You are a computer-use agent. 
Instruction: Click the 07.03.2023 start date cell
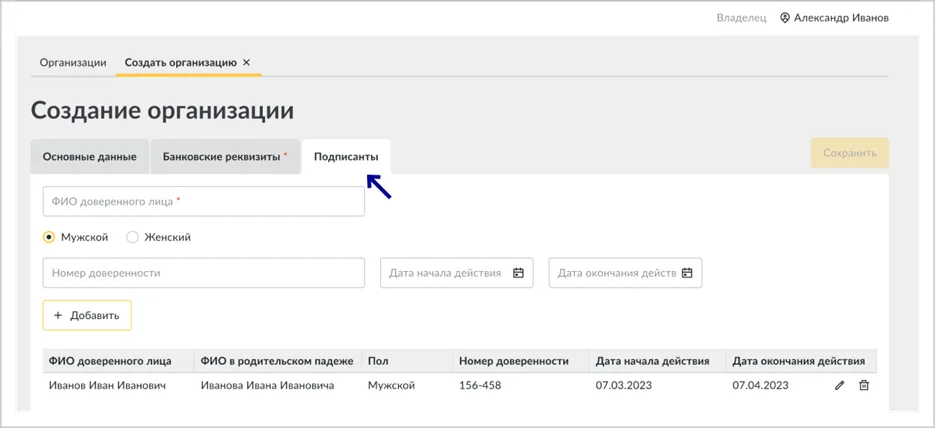click(x=624, y=386)
